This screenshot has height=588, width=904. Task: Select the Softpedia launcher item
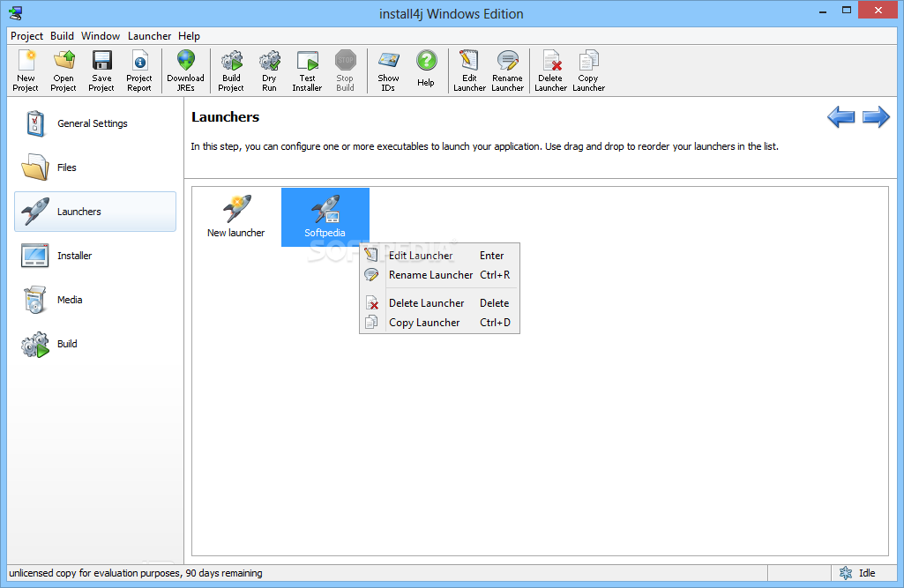[x=325, y=218]
